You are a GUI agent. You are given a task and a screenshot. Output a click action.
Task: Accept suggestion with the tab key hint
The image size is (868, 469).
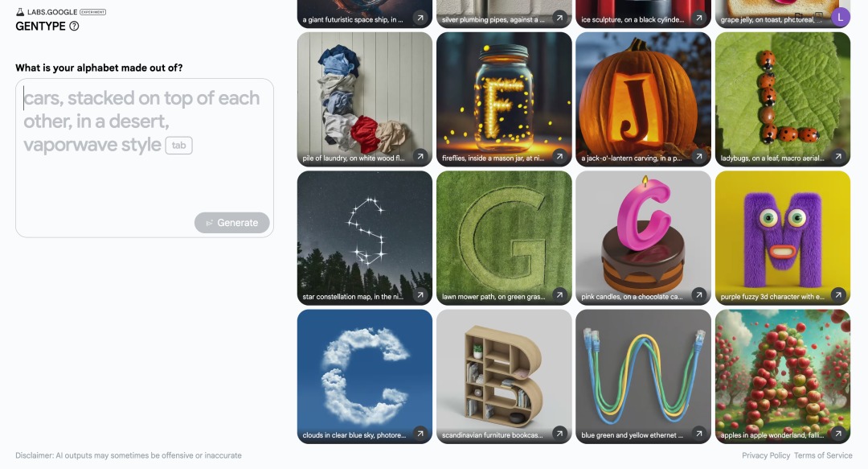[178, 146]
